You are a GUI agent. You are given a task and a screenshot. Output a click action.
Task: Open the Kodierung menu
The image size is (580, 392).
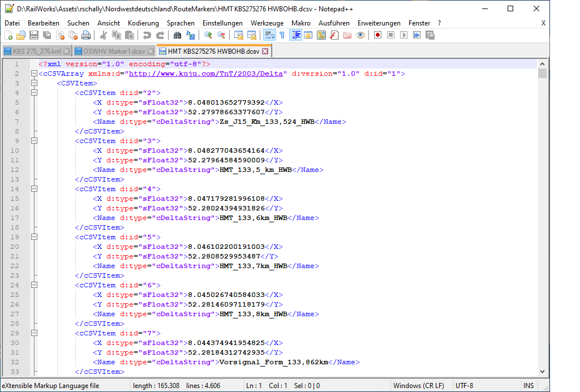click(x=143, y=23)
